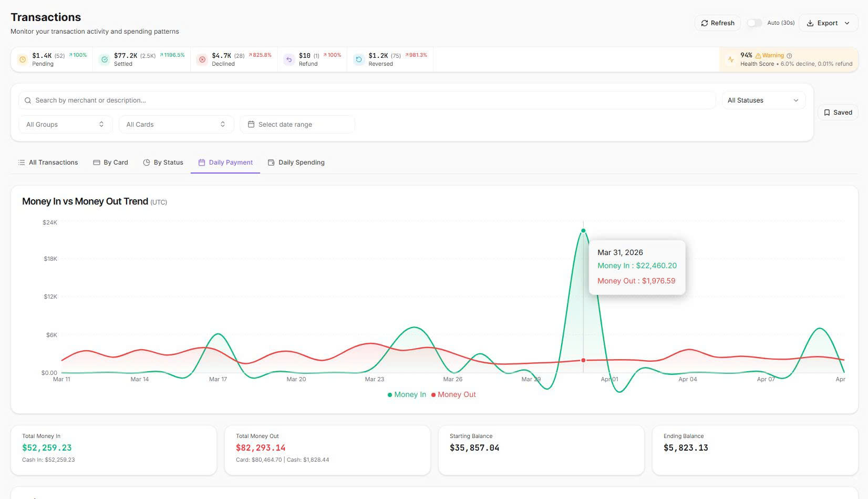The height and width of the screenshot is (499, 868).
Task: Click the Health Score pulse icon
Action: click(x=731, y=59)
